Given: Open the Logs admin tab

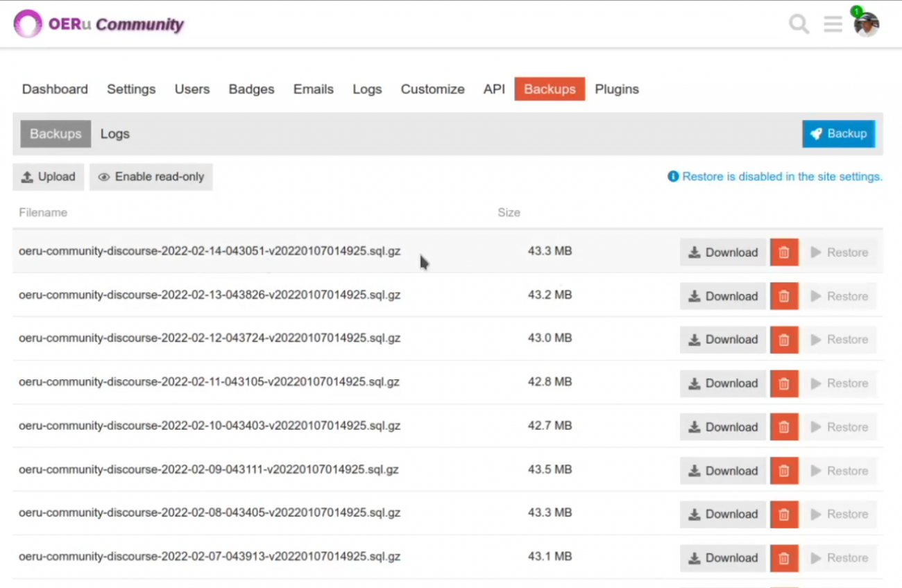Looking at the screenshot, I should 367,89.
